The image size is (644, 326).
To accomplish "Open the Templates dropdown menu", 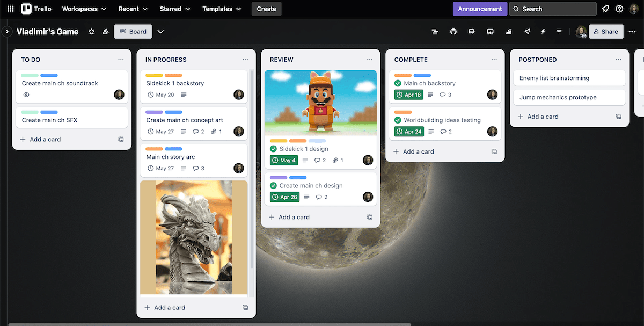I will pyautogui.click(x=221, y=9).
